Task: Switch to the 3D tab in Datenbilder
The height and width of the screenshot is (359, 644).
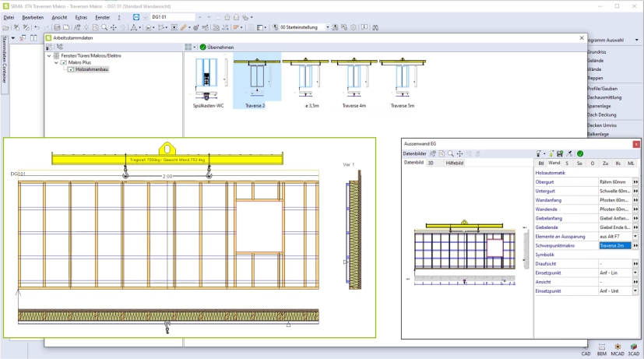Action: click(x=431, y=163)
